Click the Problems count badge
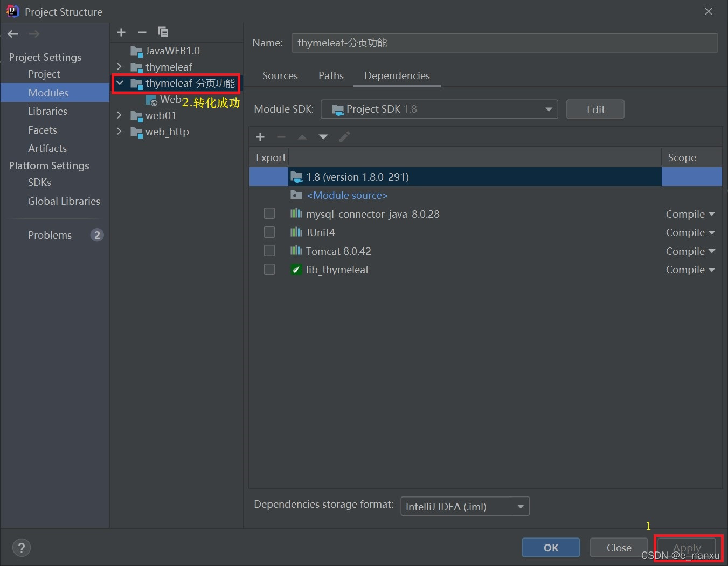 coord(97,235)
